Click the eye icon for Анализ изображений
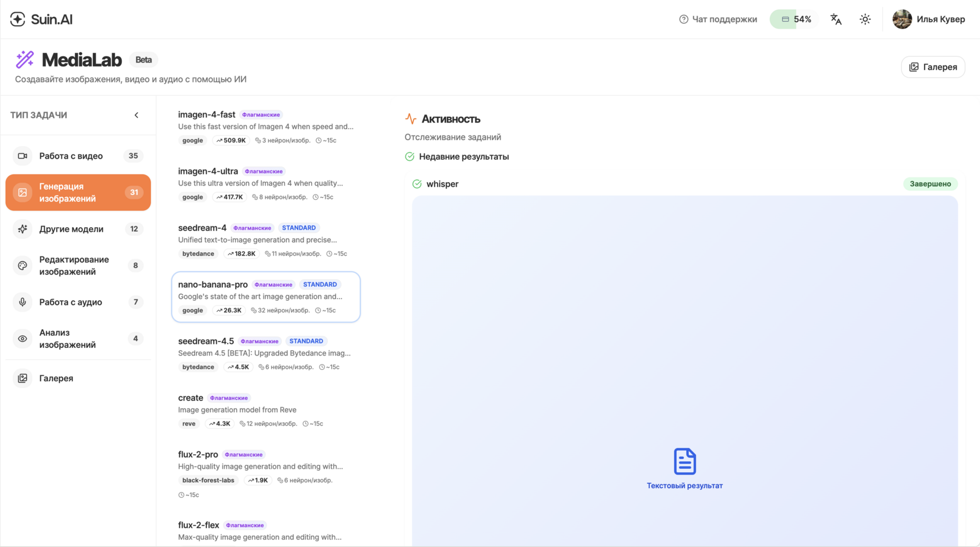Viewport: 980px width, 547px height. coord(23,339)
